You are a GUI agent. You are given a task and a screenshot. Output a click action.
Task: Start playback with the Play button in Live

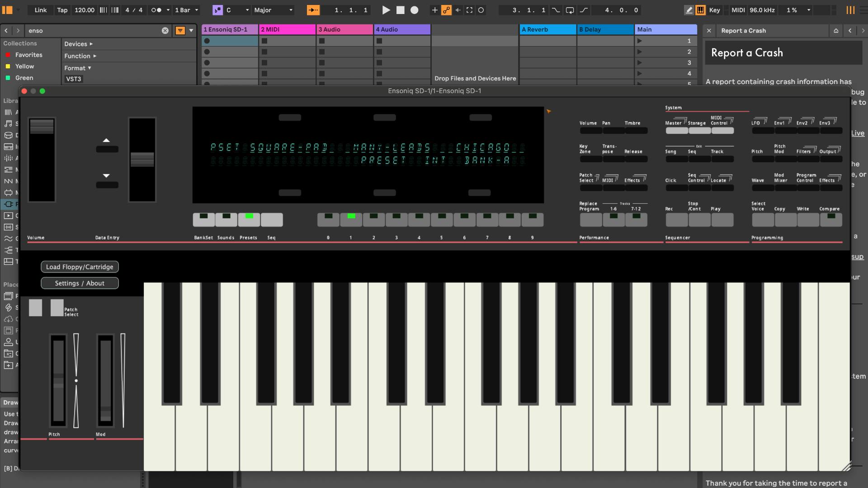[386, 10]
